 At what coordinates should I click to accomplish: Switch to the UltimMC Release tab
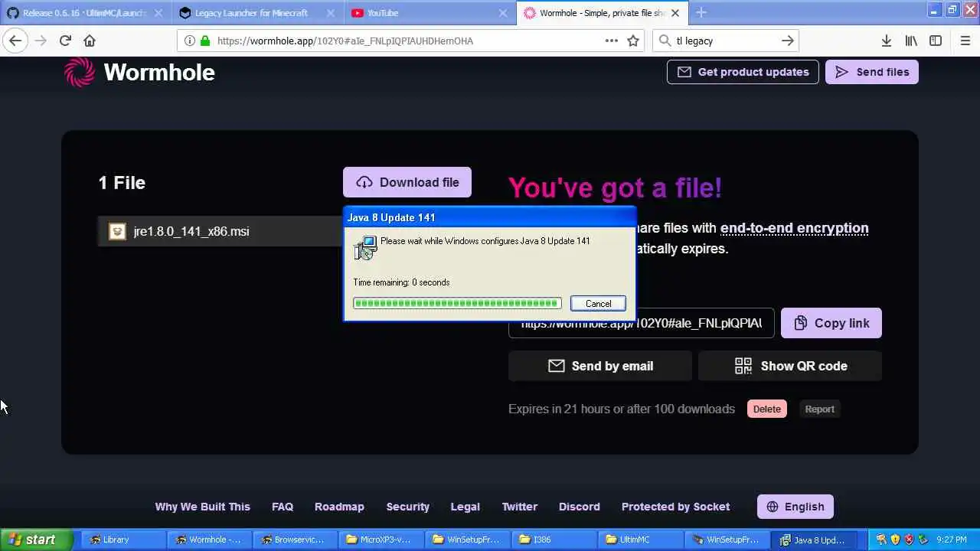pyautogui.click(x=85, y=12)
